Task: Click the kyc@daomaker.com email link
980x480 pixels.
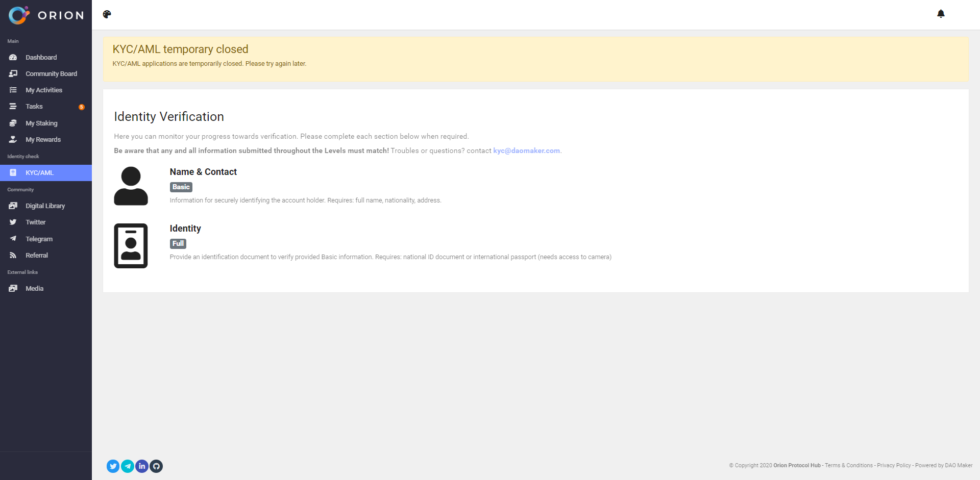Action: [526, 151]
